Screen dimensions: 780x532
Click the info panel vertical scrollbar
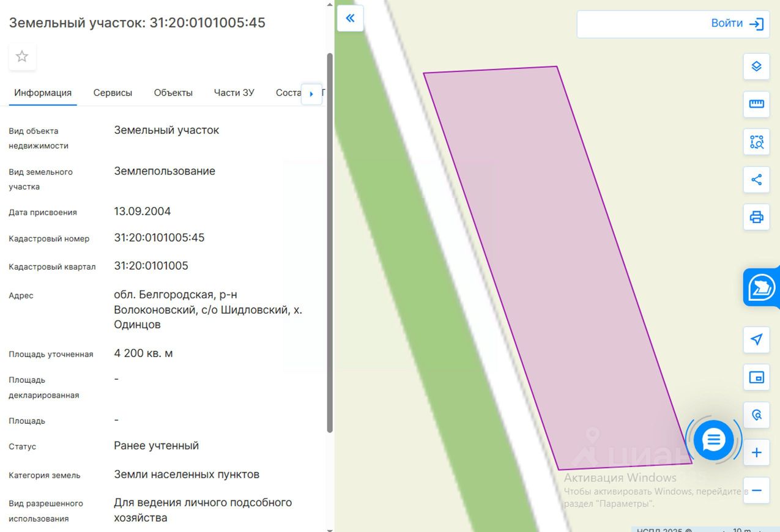pos(330,243)
